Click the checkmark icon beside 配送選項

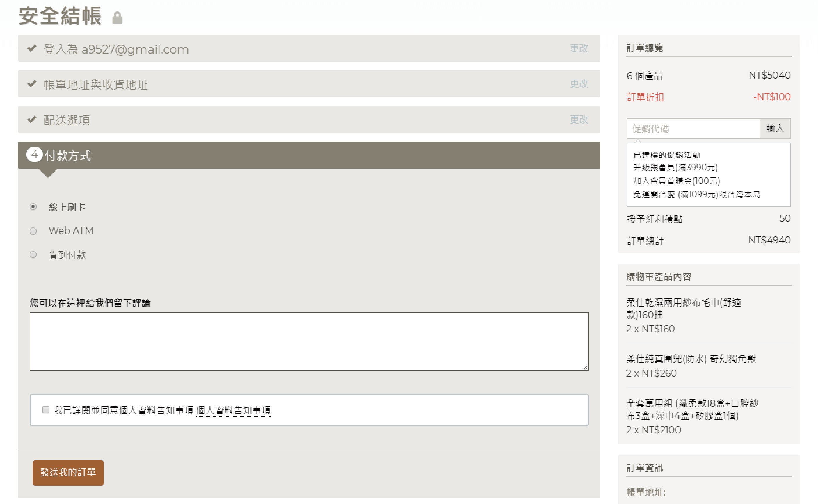(x=32, y=119)
